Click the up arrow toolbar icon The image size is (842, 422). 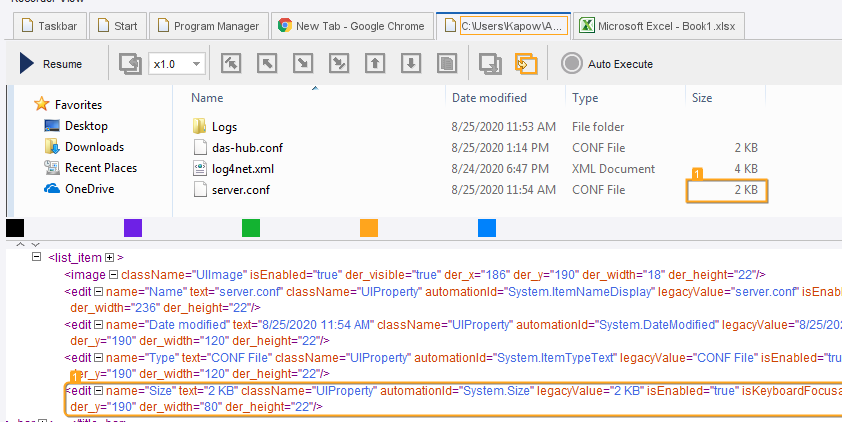click(375, 64)
